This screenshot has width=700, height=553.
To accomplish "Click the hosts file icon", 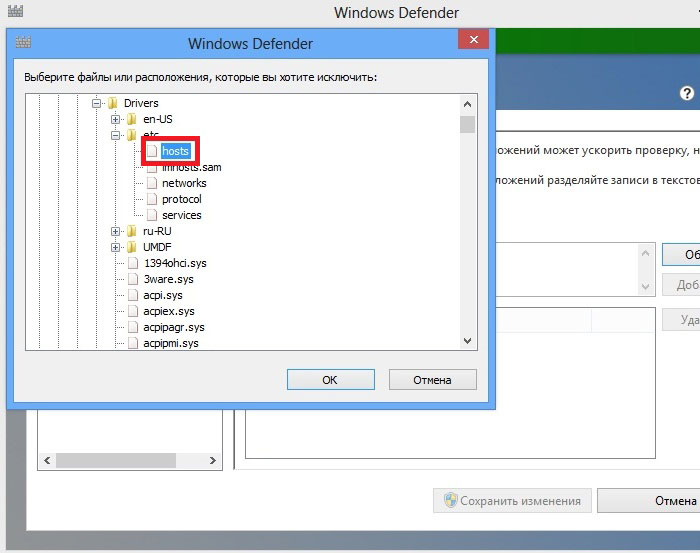I will coord(152,151).
